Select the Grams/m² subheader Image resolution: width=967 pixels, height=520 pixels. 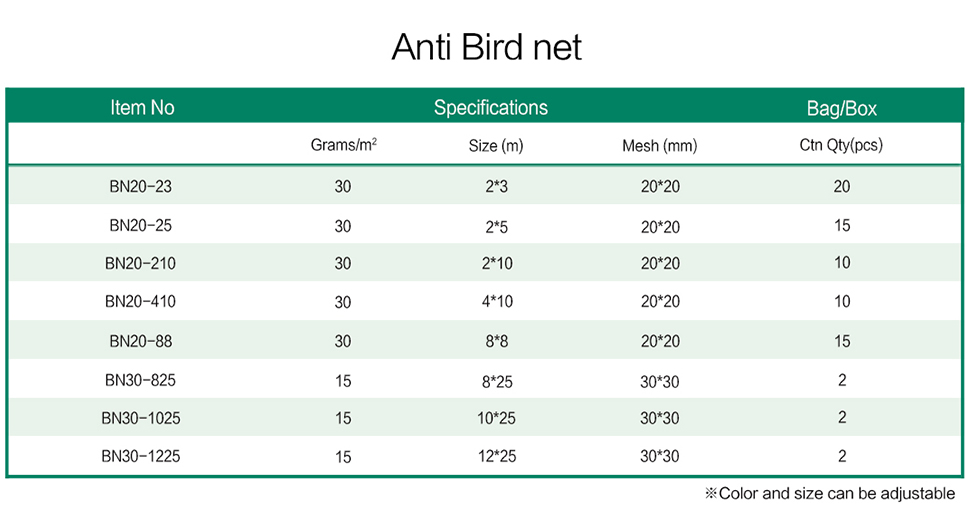[344, 145]
